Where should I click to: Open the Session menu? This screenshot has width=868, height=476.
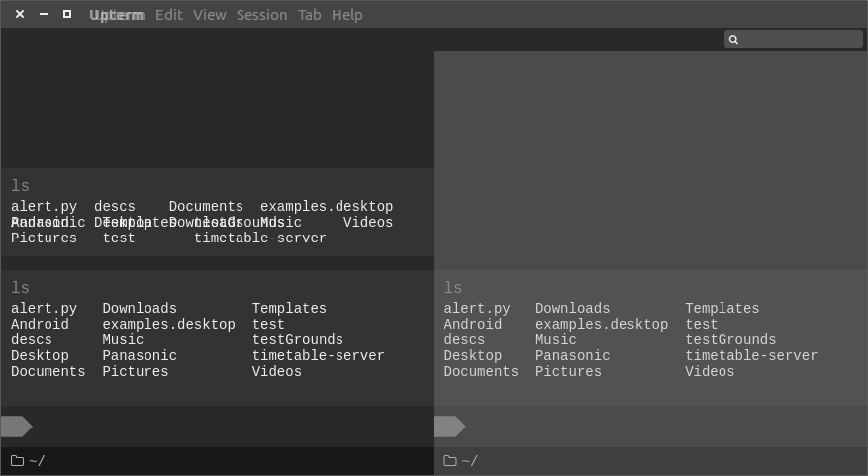click(x=262, y=15)
